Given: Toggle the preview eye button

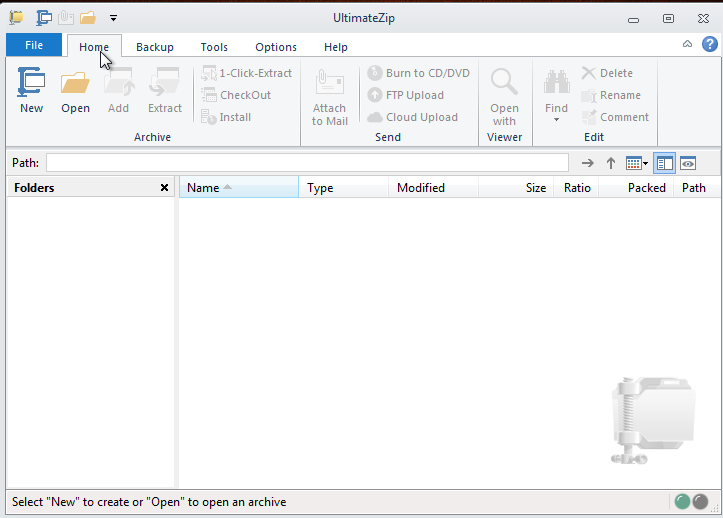Looking at the screenshot, I should (688, 163).
